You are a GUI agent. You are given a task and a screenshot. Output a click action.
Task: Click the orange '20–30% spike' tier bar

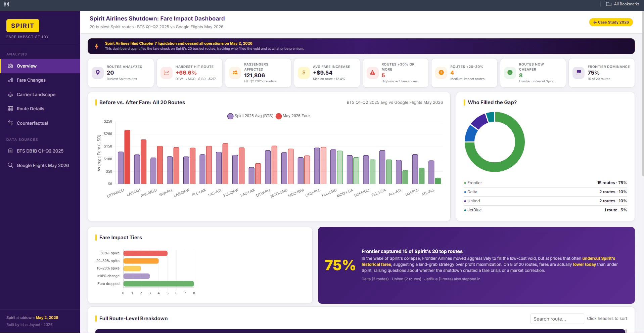coord(141,261)
